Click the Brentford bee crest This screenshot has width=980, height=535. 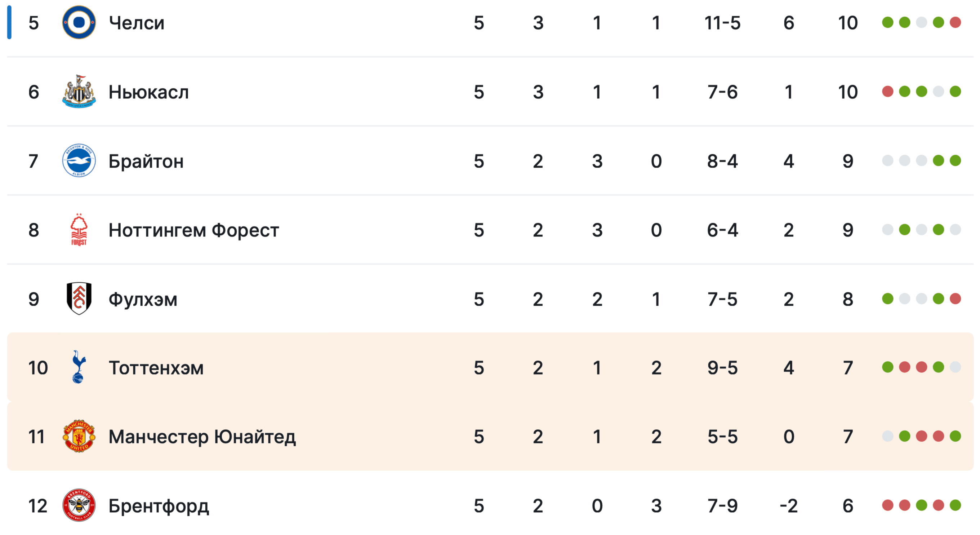(x=79, y=505)
